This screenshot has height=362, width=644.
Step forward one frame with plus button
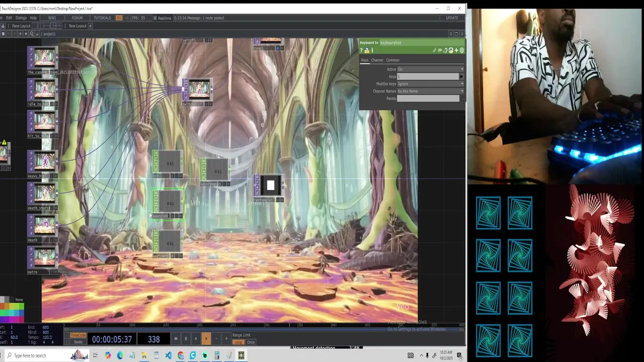(226, 339)
